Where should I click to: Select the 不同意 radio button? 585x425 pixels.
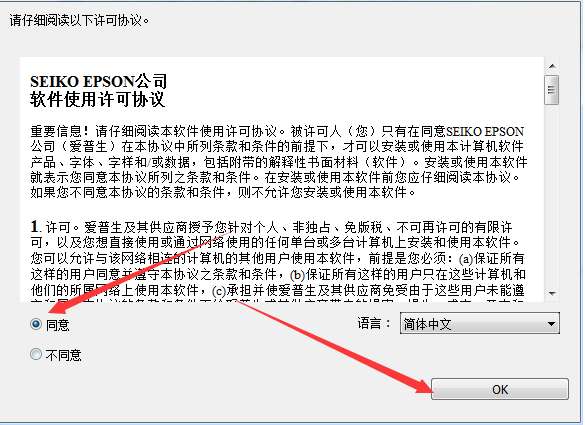pyautogui.click(x=36, y=354)
